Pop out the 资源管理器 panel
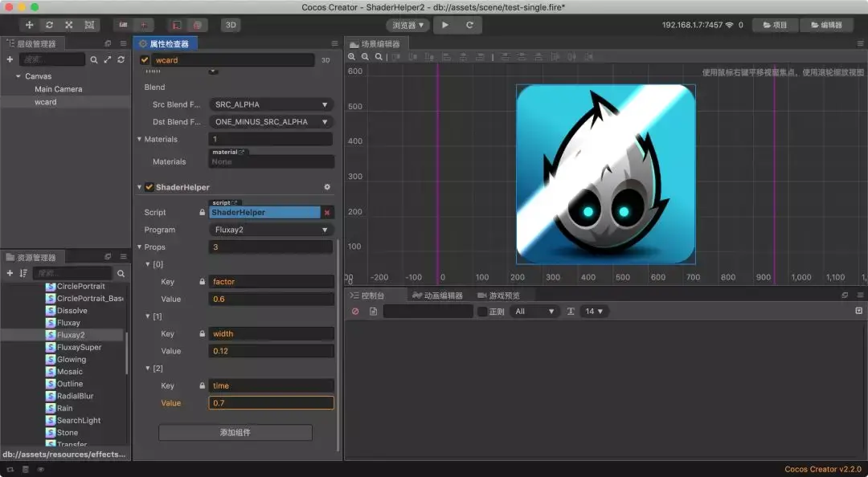868x477 pixels. click(108, 257)
